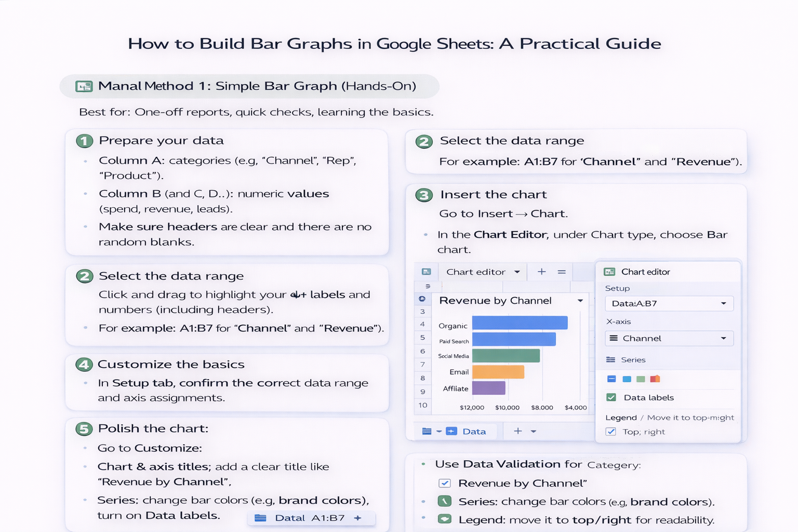
Task: Open the all-sheets list icon in bottom bar
Action: click(x=427, y=431)
